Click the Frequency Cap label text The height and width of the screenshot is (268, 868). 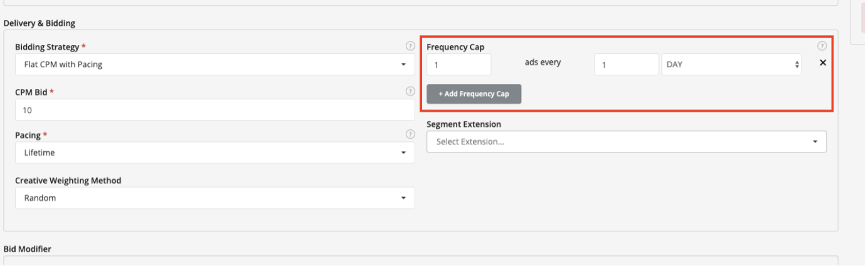[455, 47]
